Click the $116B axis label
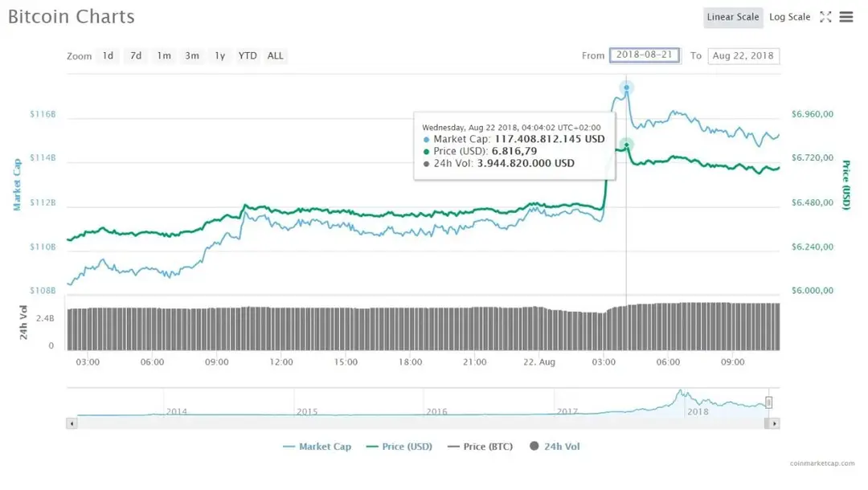868x490 pixels. click(43, 115)
